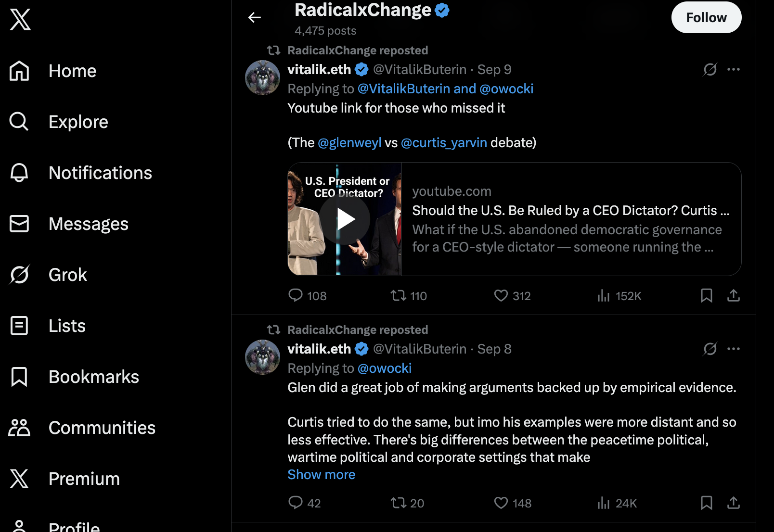Screen dimensions: 774x532
Task: Click Grok icon on the Sep 8 post
Action: (x=710, y=349)
